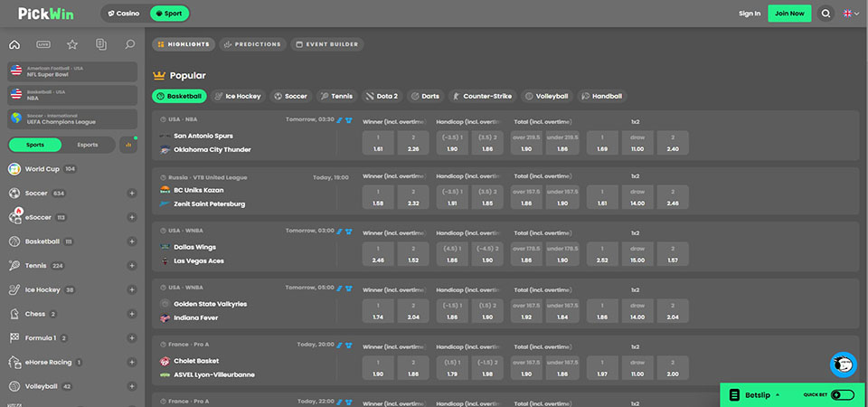The height and width of the screenshot is (407, 868).
Task: Click the Popular crown icon
Action: tap(159, 75)
